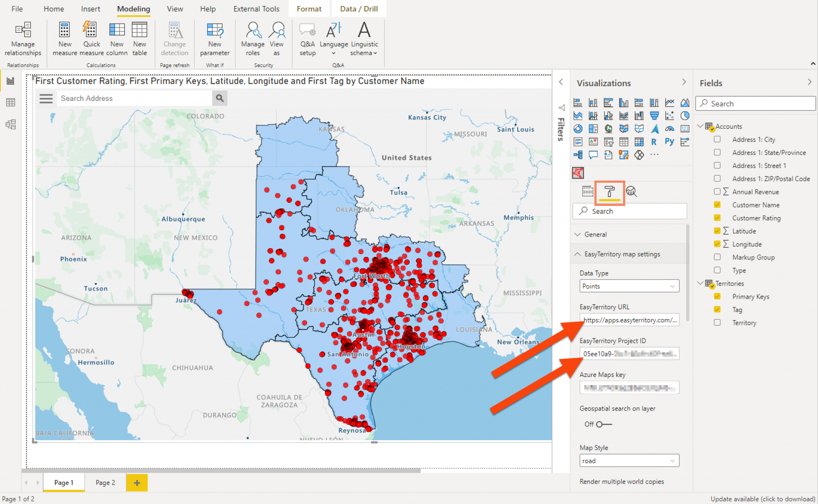Select the R script visual
818x504 pixels.
tap(654, 142)
